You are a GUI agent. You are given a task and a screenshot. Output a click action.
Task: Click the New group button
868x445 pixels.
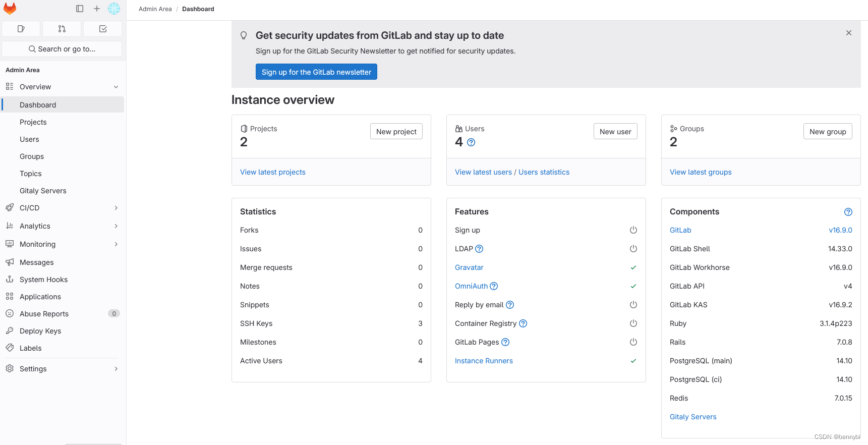[828, 132]
